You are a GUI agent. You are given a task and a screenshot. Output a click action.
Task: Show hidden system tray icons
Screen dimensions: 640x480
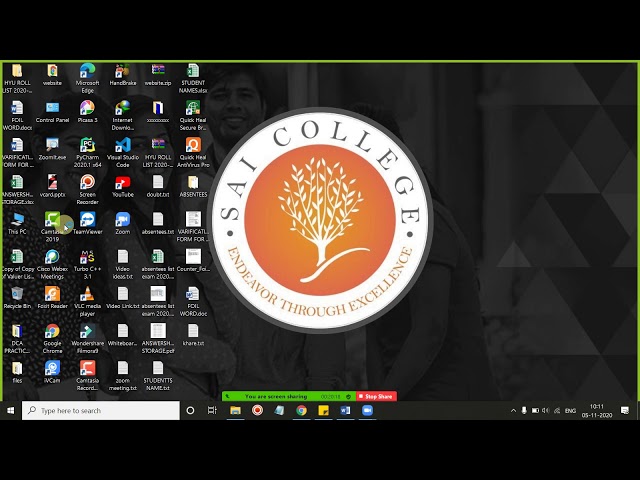tap(513, 411)
